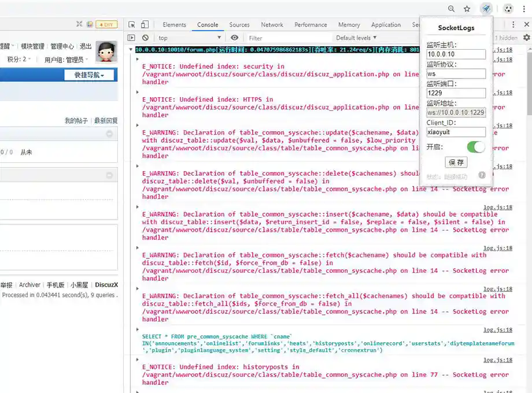Image resolution: width=532 pixels, height=393 pixels.
Task: Expand the 快捷导航 quick navigation menu
Action: pyautogui.click(x=90, y=75)
